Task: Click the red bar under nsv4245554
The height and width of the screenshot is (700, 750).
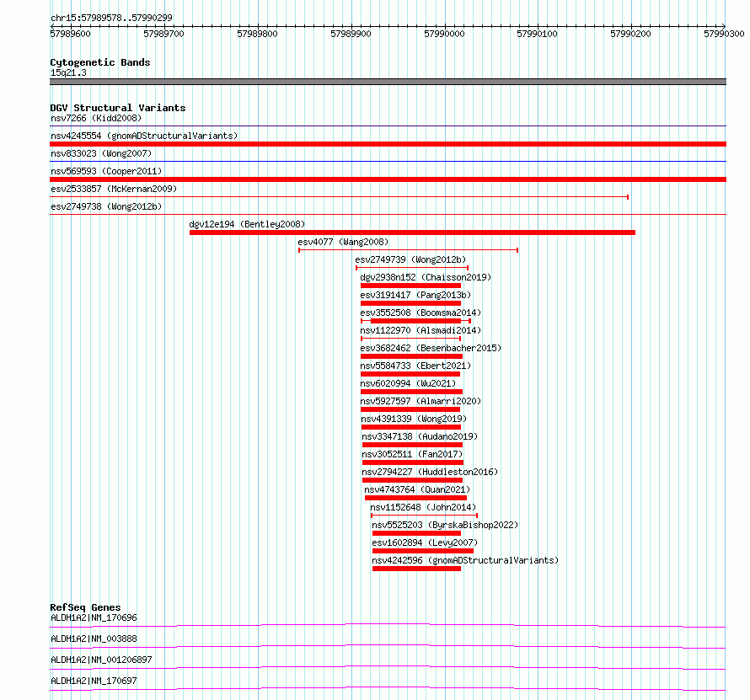Action: pyautogui.click(x=388, y=144)
